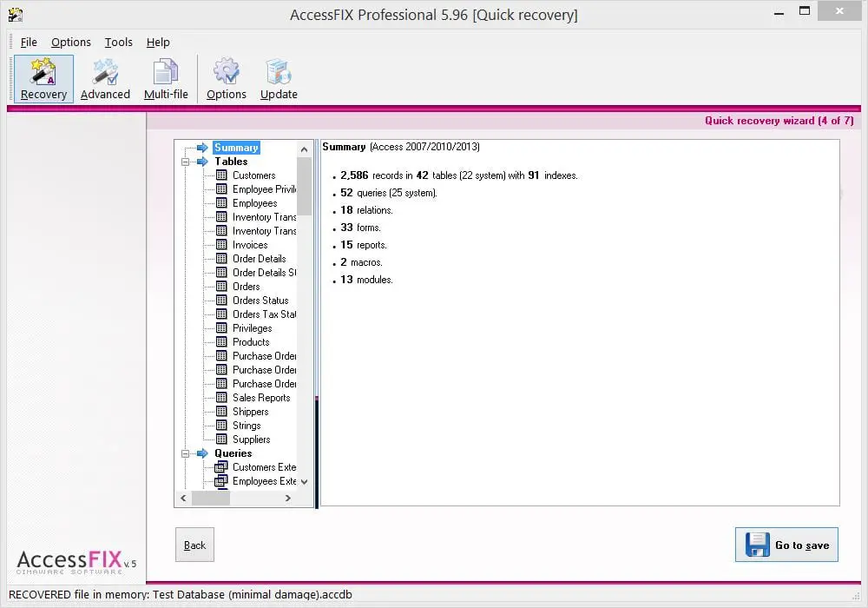
Task: Click the tree scroll up arrow
Action: [304, 149]
